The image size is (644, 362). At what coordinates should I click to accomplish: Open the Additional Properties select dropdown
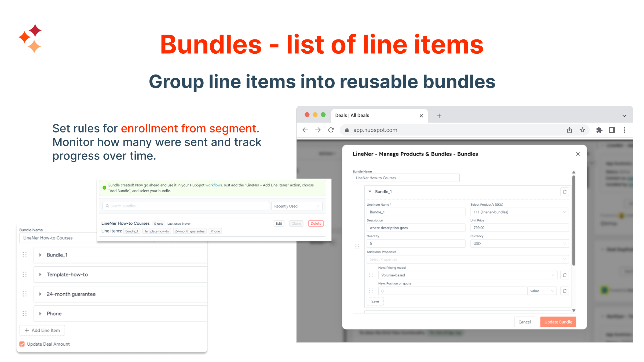(x=468, y=259)
